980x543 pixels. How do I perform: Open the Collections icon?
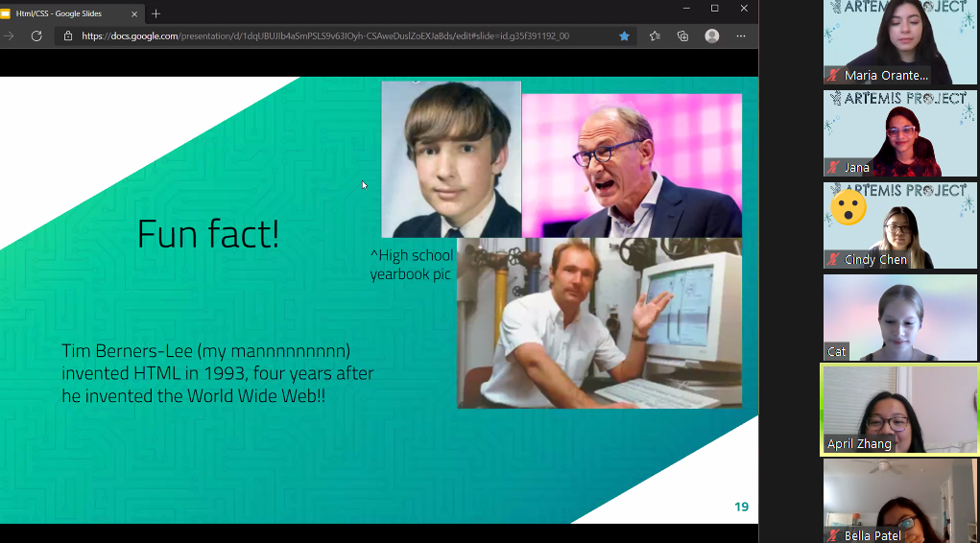point(682,36)
